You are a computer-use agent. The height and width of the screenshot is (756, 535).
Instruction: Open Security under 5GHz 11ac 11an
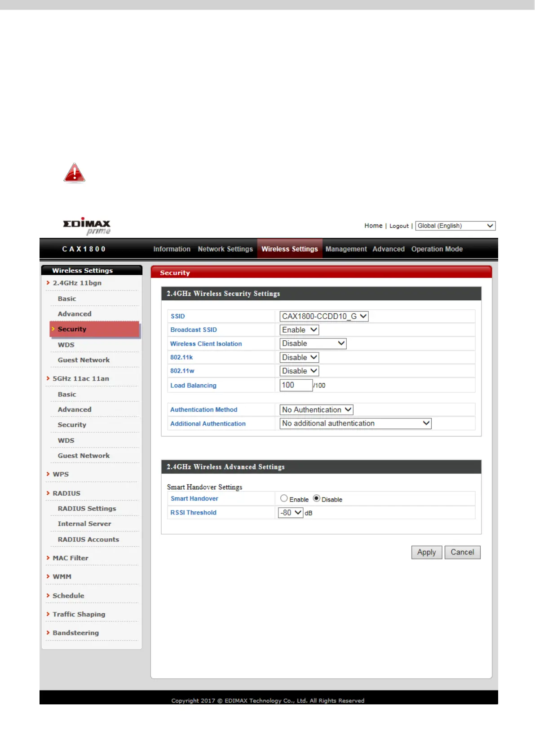tap(72, 425)
